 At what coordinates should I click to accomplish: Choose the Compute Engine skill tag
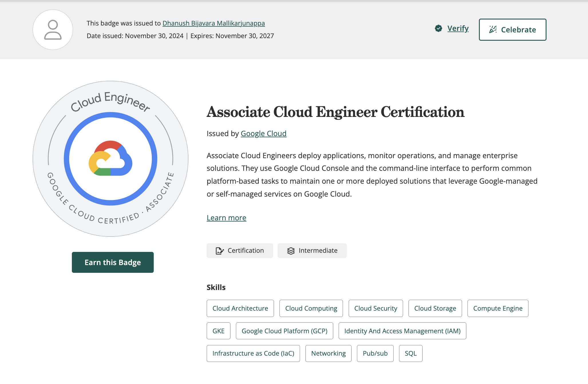pyautogui.click(x=498, y=308)
